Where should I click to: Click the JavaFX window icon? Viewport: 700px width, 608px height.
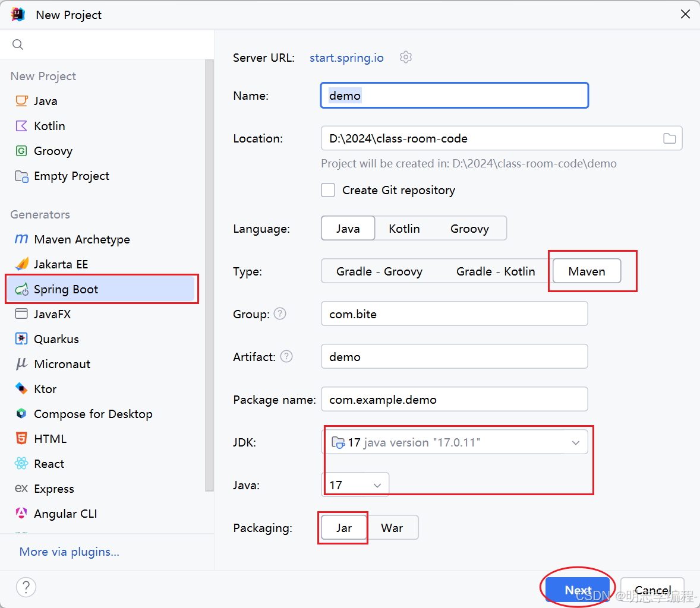[21, 314]
